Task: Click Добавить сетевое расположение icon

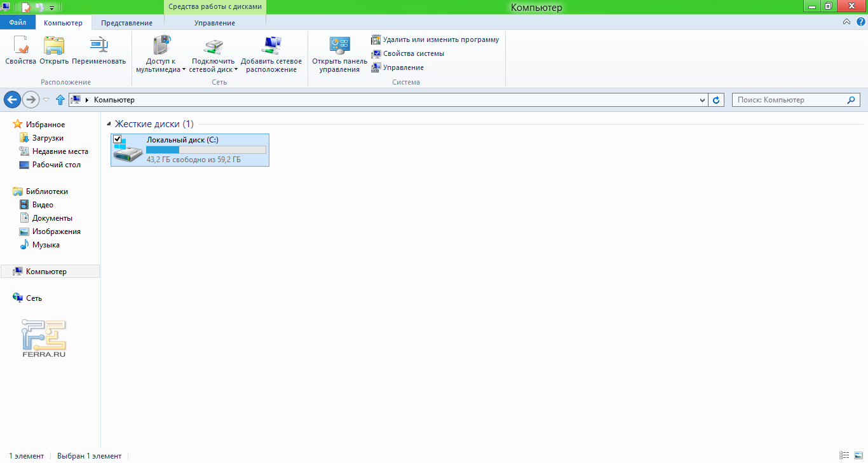Action: point(271,54)
